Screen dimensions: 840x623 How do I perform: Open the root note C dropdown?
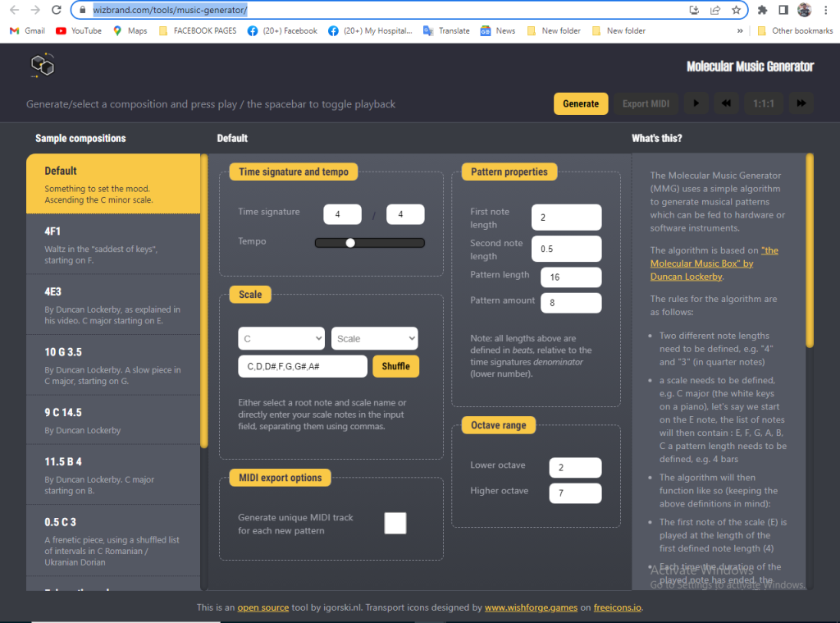281,338
